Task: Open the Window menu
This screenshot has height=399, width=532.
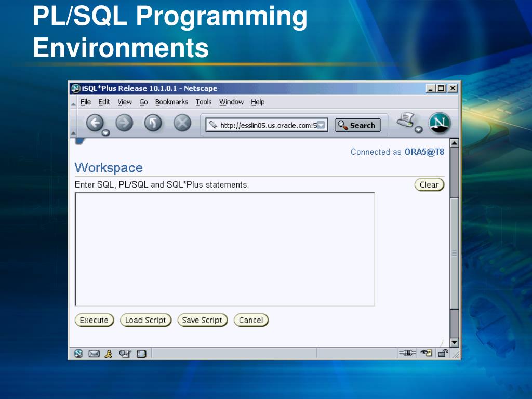Action: click(231, 102)
